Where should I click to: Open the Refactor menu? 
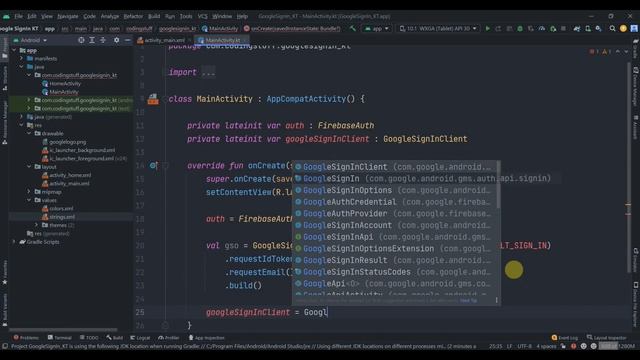pyautogui.click(x=133, y=16)
